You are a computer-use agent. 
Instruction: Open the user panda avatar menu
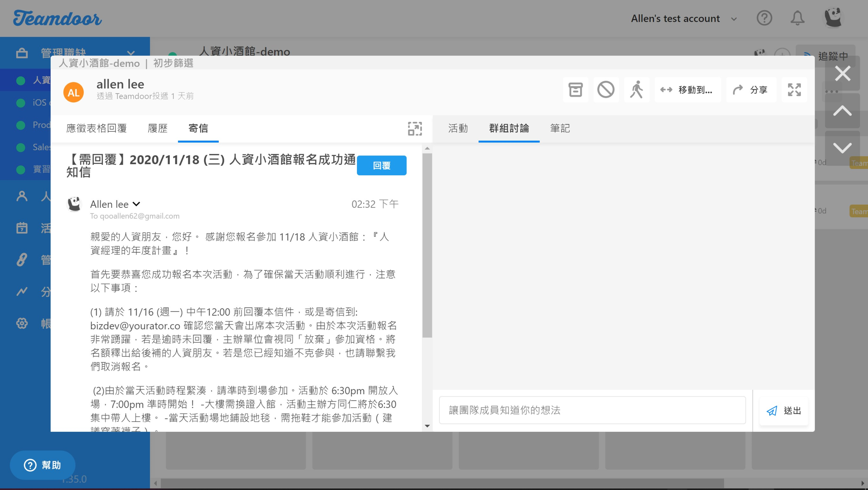833,17
